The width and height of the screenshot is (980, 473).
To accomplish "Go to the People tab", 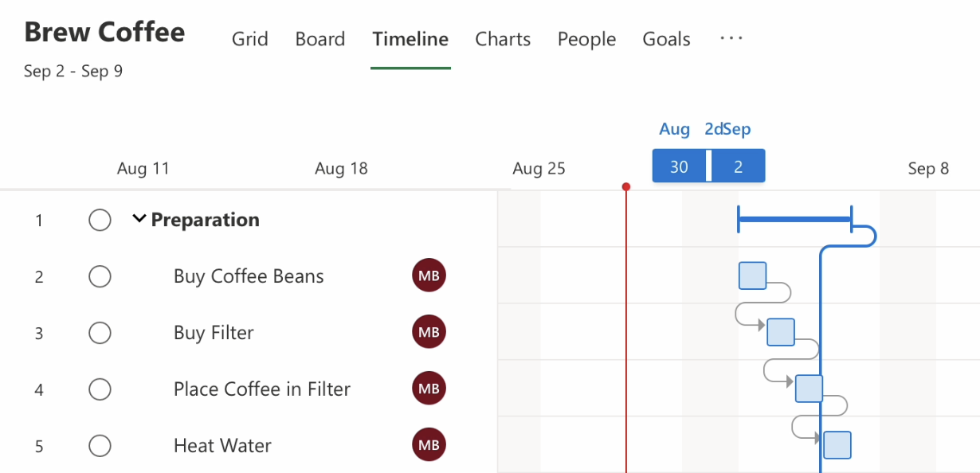I will coord(586,39).
